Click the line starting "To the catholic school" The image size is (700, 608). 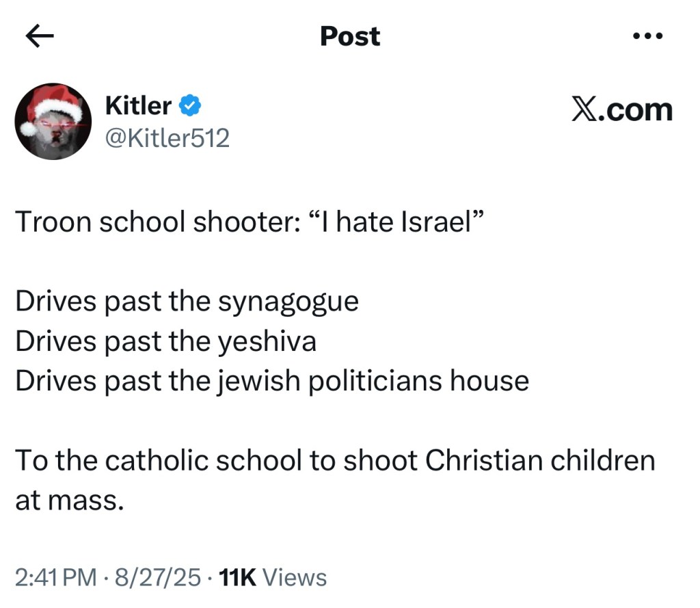tap(335, 460)
